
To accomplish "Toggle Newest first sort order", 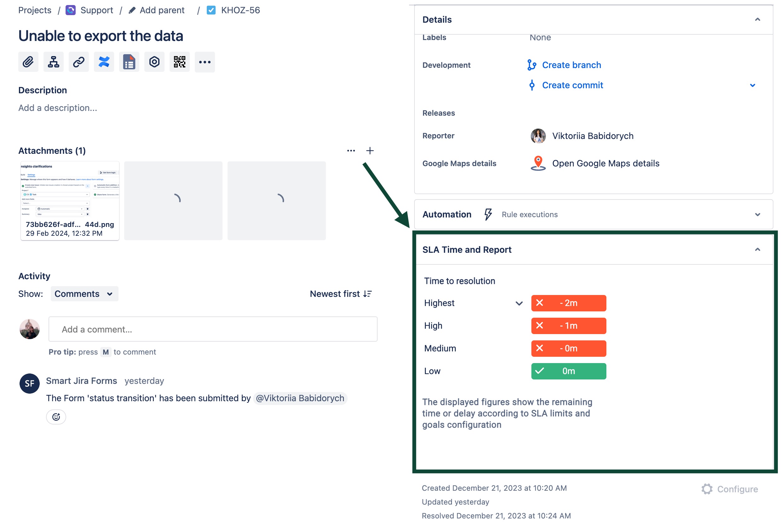I will pos(340,294).
